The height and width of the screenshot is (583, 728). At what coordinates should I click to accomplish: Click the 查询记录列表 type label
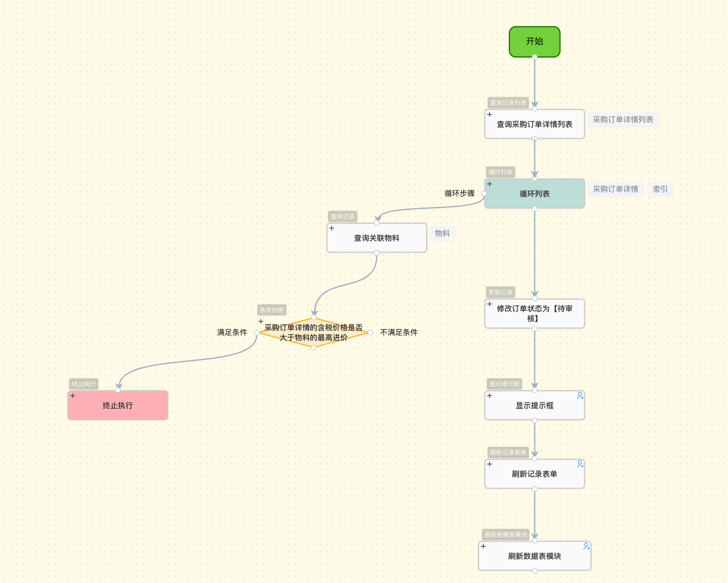coord(508,103)
